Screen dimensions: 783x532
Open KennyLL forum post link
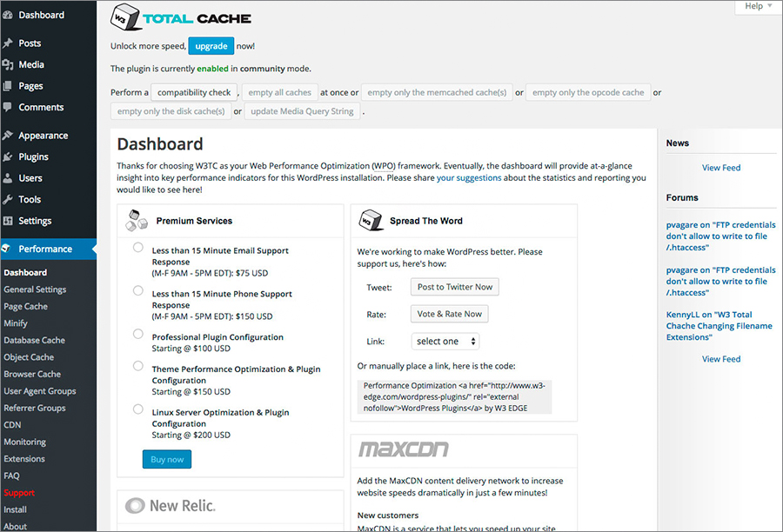click(x=719, y=326)
